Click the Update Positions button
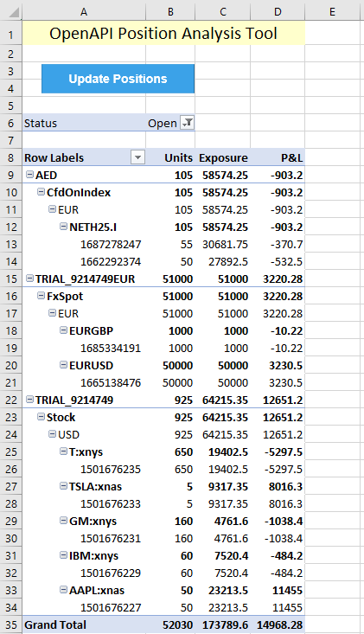 point(118,79)
